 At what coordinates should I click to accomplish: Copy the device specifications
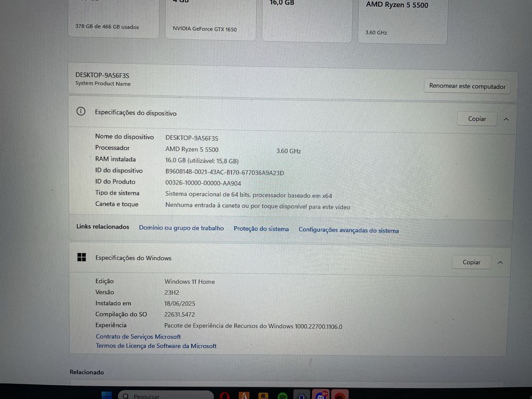tap(477, 119)
